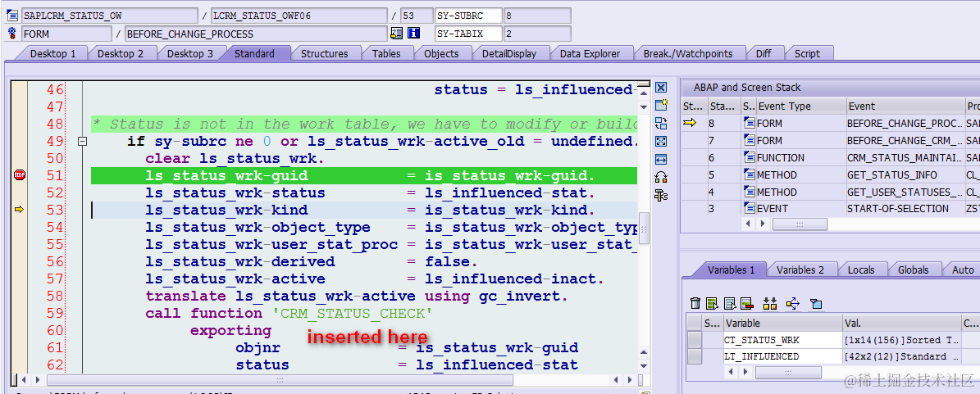
Task: Click the Event Type column header
Action: click(800, 106)
